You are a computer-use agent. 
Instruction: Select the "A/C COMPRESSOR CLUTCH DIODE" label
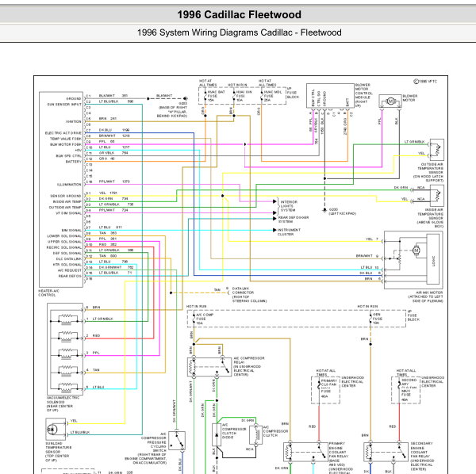pyautogui.click(x=234, y=431)
